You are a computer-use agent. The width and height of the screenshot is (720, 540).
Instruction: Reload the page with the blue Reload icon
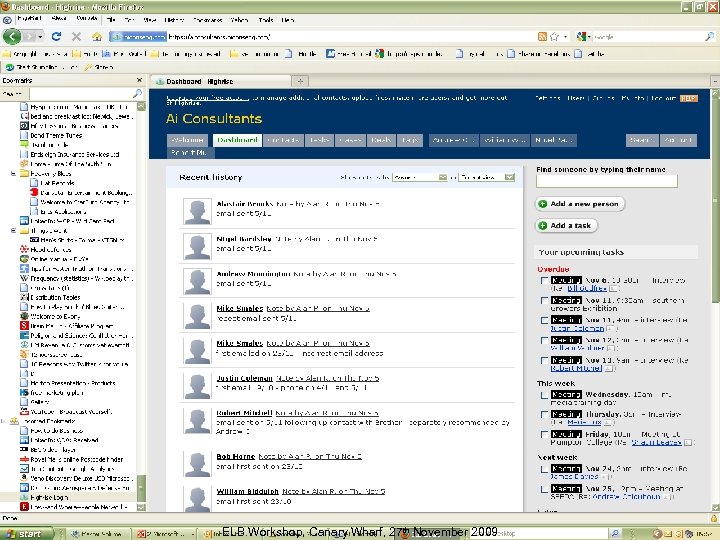pos(56,36)
